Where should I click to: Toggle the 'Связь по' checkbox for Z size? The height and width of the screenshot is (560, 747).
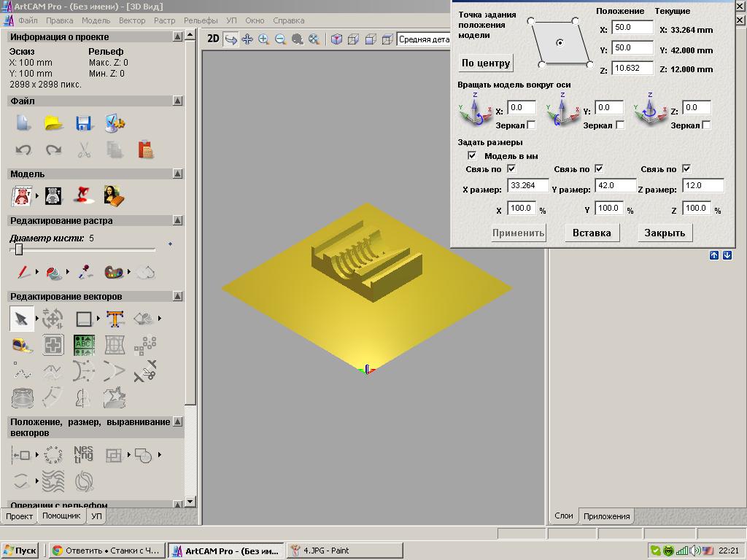(686, 168)
